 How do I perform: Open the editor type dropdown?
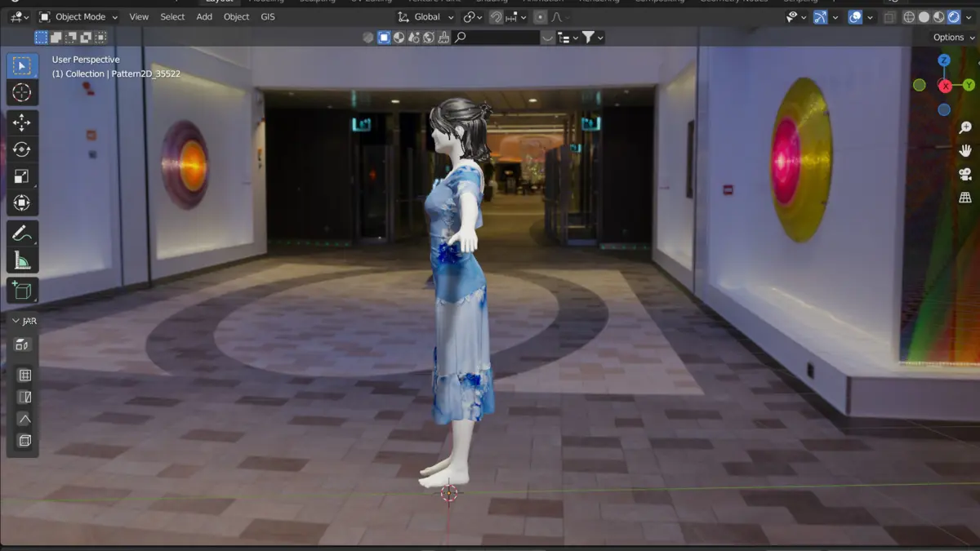[x=20, y=17]
